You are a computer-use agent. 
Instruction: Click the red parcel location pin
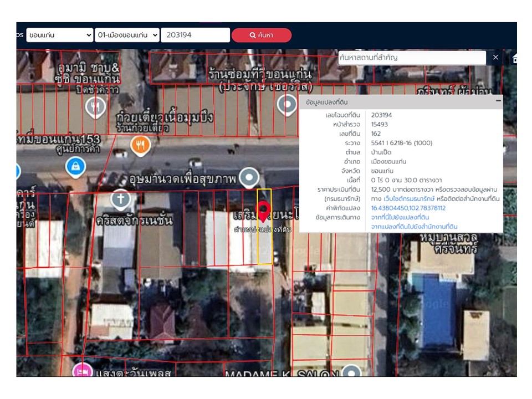pyautogui.click(x=265, y=212)
